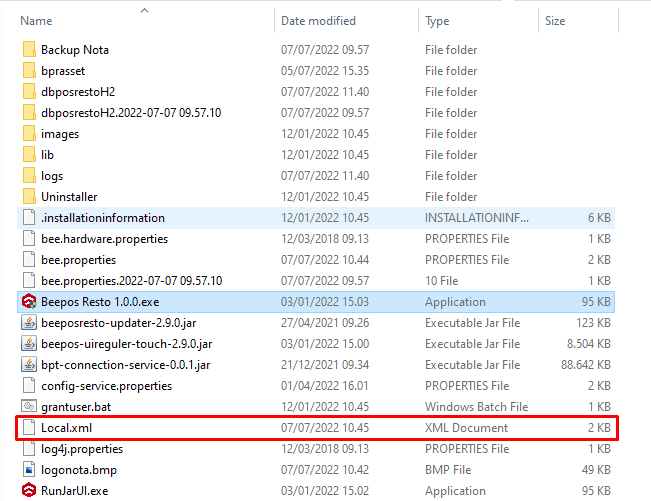
Task: Select the config-service.properties file name
Action: (106, 386)
